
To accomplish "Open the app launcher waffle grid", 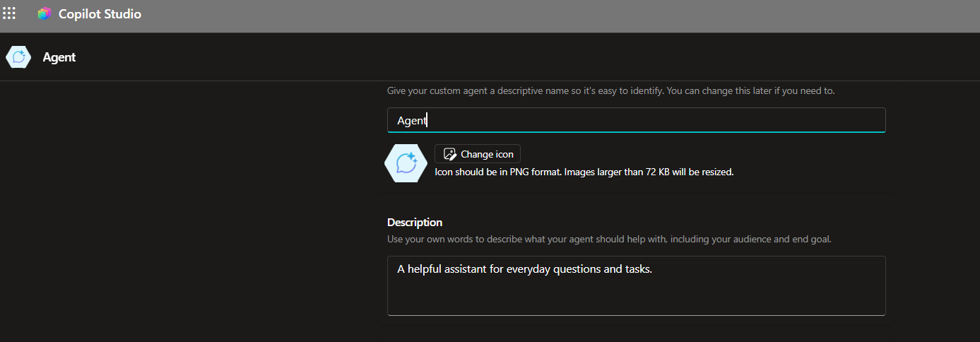I will tap(9, 13).
